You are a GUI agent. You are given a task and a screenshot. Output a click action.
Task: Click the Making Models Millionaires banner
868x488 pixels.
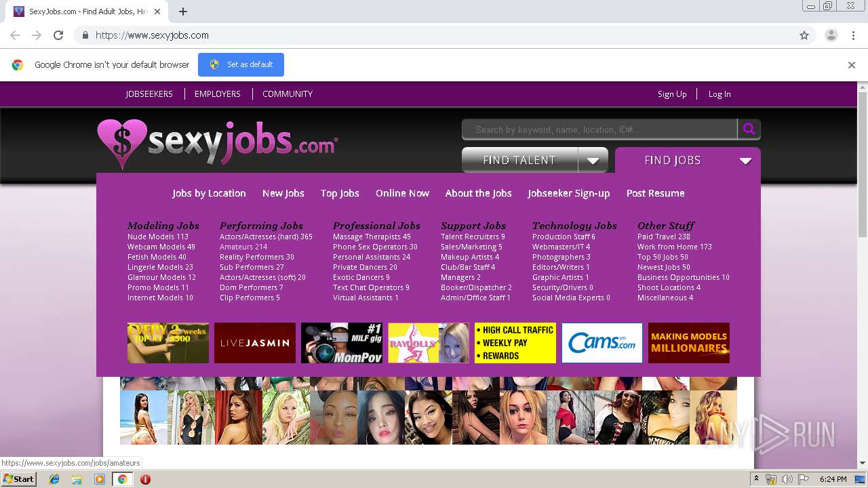689,343
